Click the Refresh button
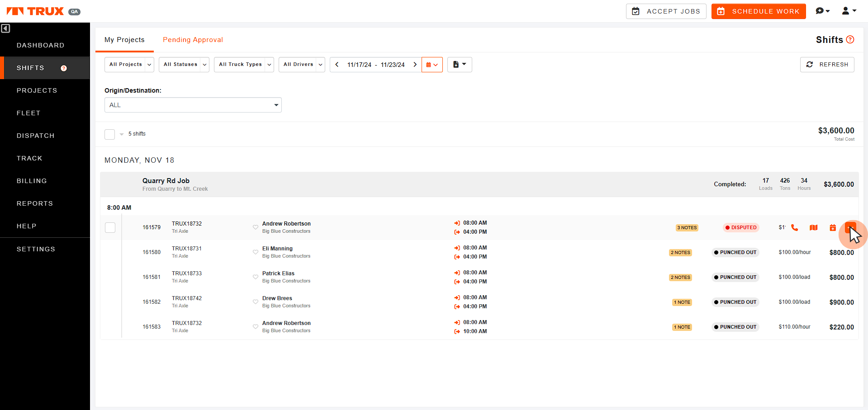The image size is (868, 410). 827,65
